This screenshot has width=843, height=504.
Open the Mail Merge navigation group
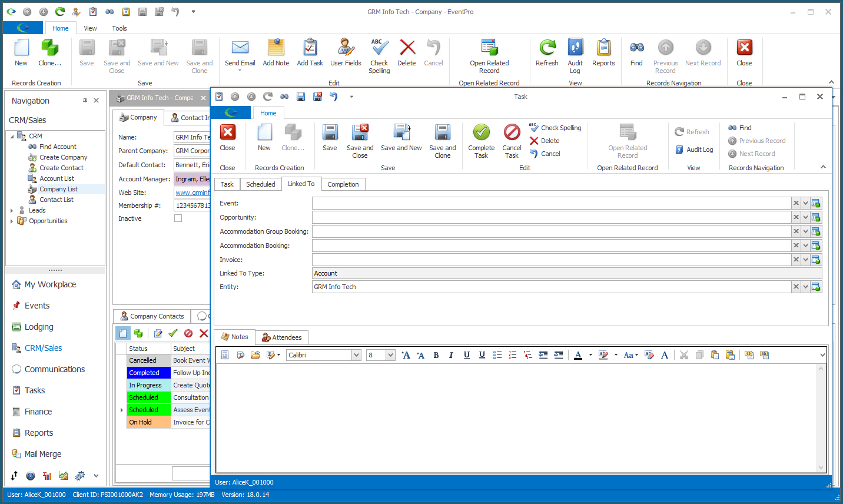[43, 454]
